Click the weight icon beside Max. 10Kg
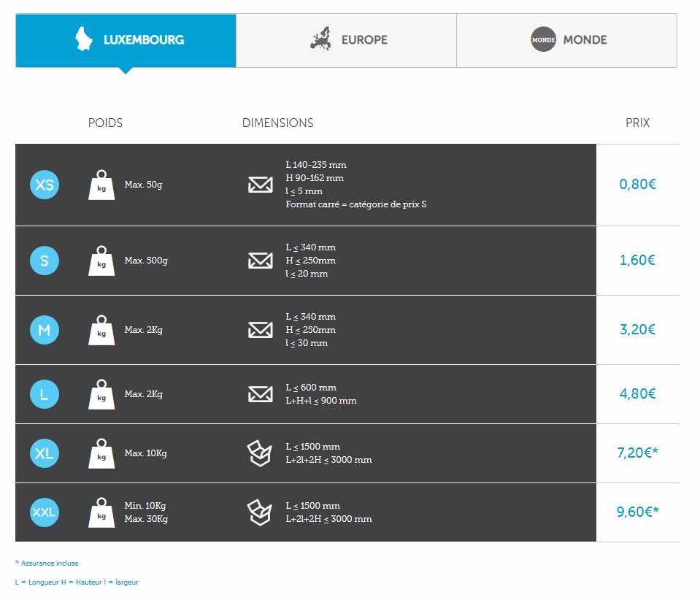Screen dimensions: 700x600 (x=101, y=453)
